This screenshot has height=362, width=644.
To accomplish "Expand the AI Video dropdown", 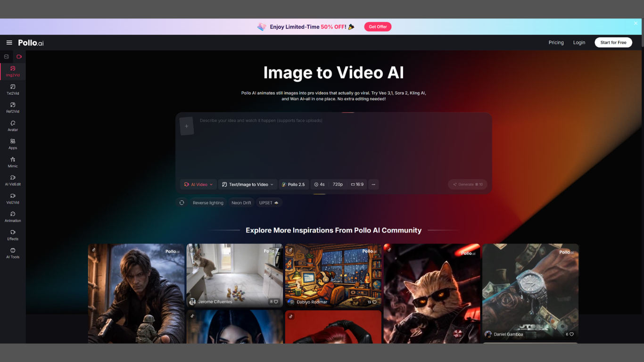I will [198, 184].
